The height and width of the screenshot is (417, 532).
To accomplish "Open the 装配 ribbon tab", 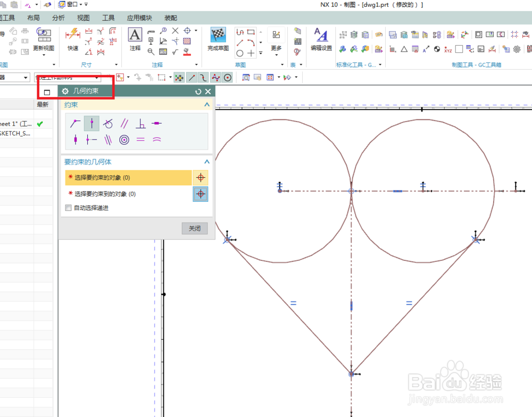I will [x=171, y=18].
